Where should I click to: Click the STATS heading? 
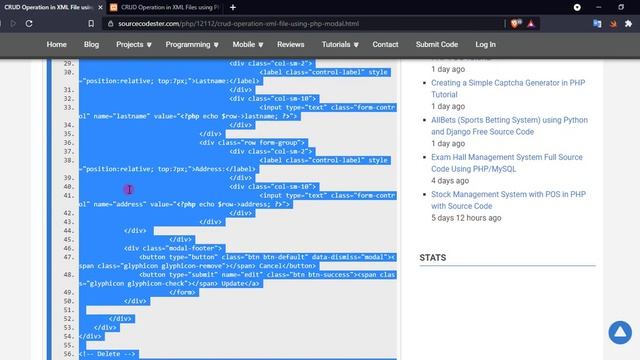tap(433, 258)
